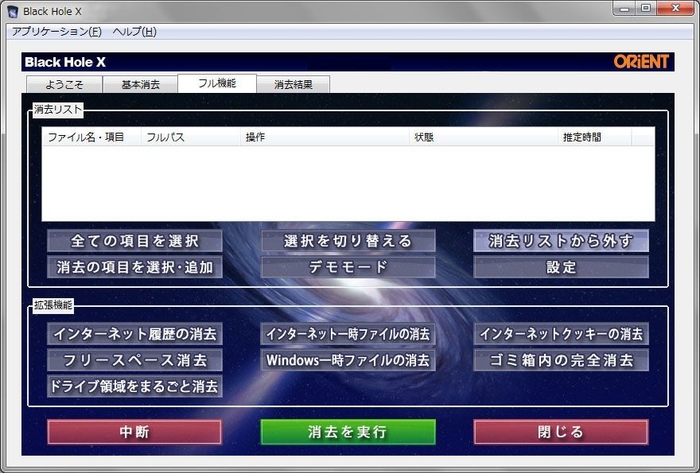Image resolution: width=700 pixels, height=473 pixels.
Task: Minimize the Black Hole X window
Action: coord(625,8)
